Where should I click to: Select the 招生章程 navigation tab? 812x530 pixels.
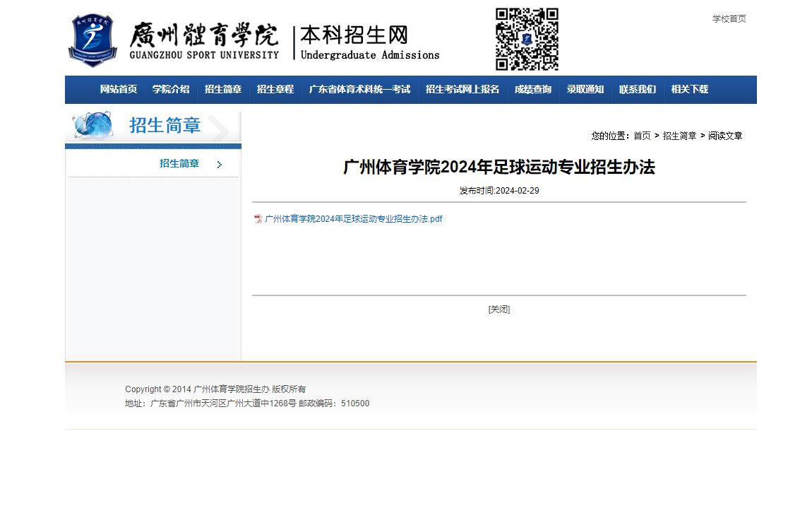tap(275, 90)
